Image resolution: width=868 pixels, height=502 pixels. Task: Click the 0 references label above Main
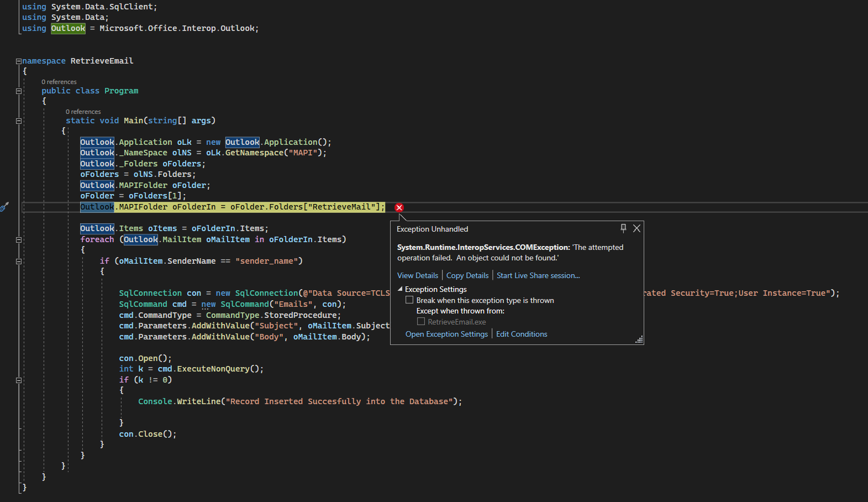pyautogui.click(x=83, y=112)
